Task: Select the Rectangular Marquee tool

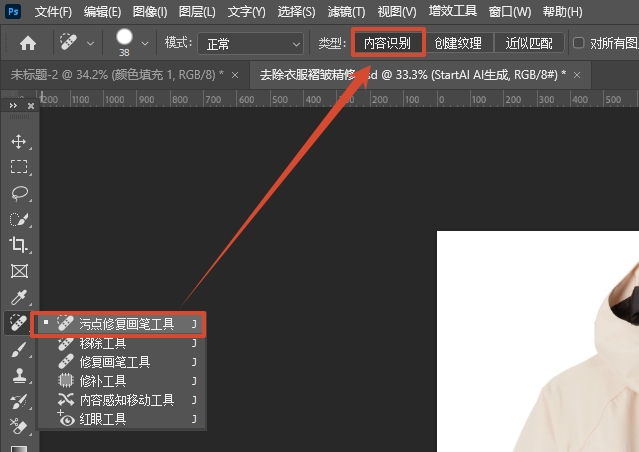Action: (19, 167)
